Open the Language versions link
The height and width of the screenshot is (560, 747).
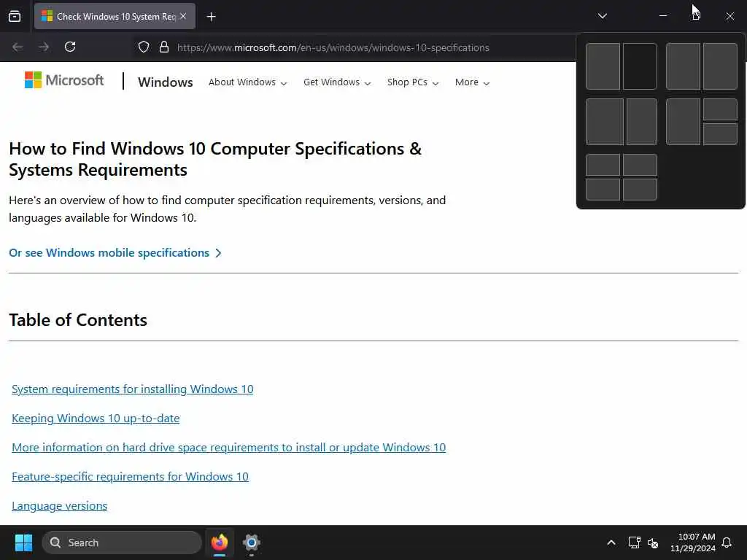point(60,506)
